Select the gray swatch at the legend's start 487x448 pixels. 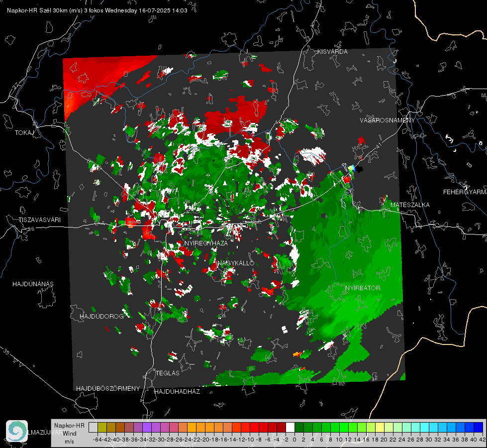[93, 427]
